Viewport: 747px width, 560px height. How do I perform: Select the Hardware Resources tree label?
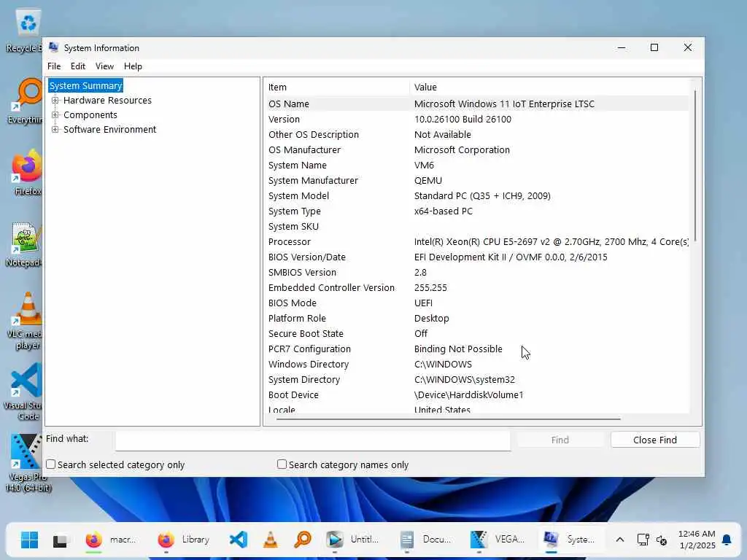pyautogui.click(x=108, y=101)
